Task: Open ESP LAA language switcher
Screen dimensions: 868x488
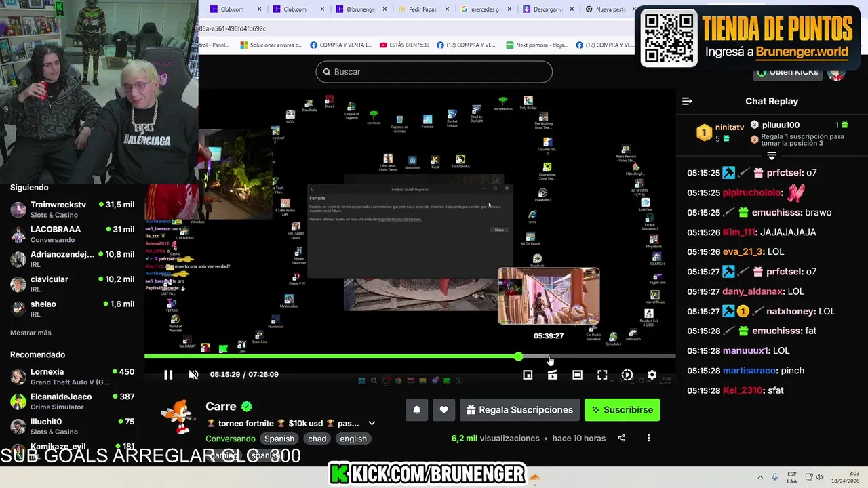Action: coord(792,477)
